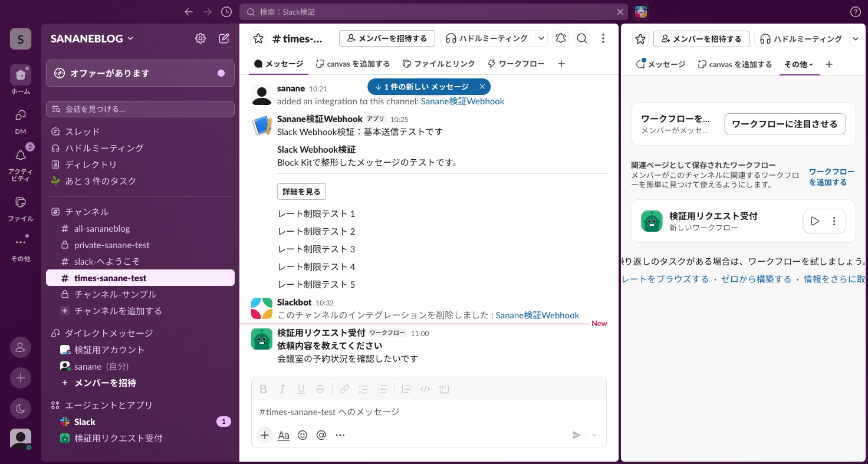
Task: Toggle text formatting with Aa icon
Action: (284, 435)
